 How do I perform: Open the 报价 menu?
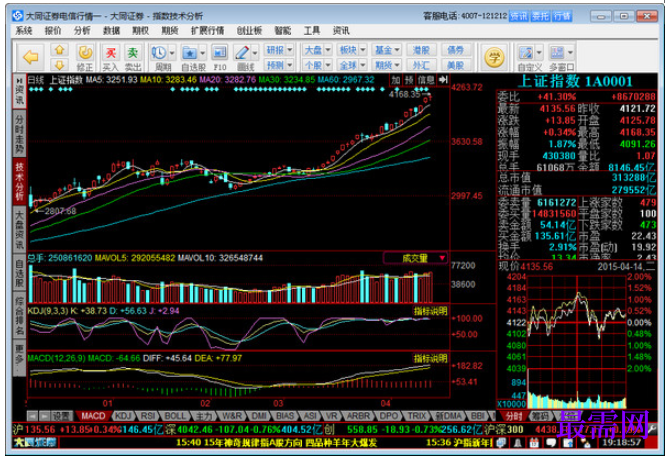(x=53, y=31)
